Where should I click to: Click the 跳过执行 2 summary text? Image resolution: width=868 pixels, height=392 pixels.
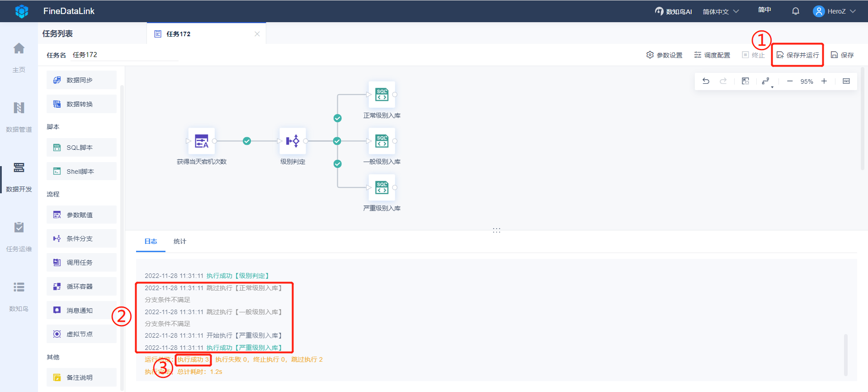coord(307,359)
